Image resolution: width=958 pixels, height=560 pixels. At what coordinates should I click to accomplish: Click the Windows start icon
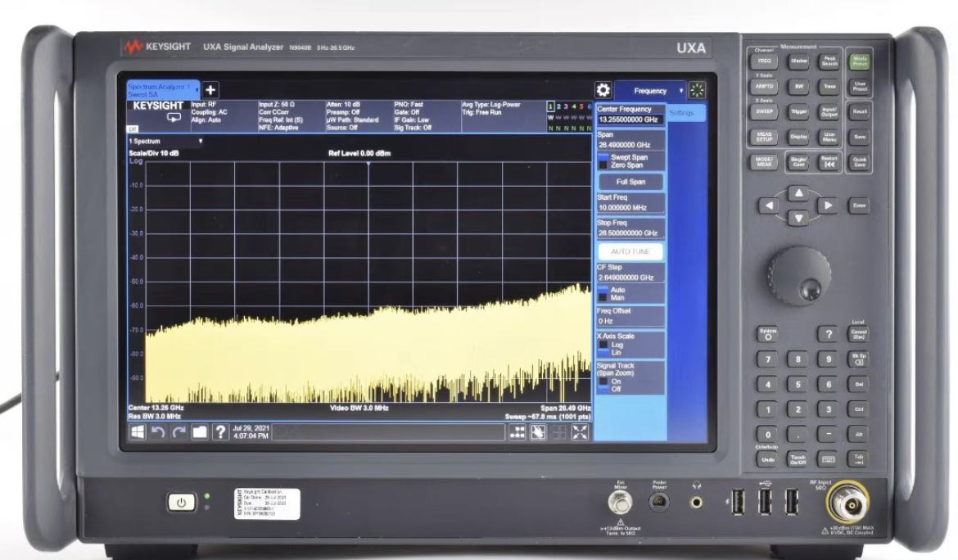pos(138,432)
